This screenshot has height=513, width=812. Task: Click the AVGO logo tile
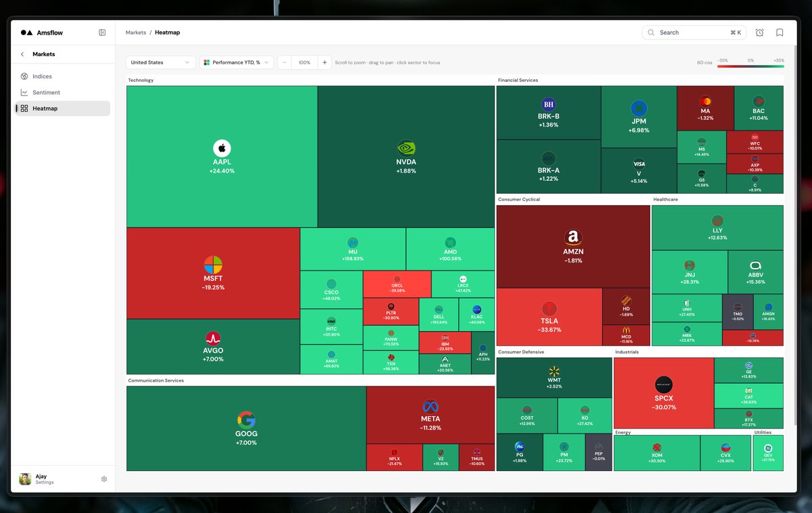(213, 347)
